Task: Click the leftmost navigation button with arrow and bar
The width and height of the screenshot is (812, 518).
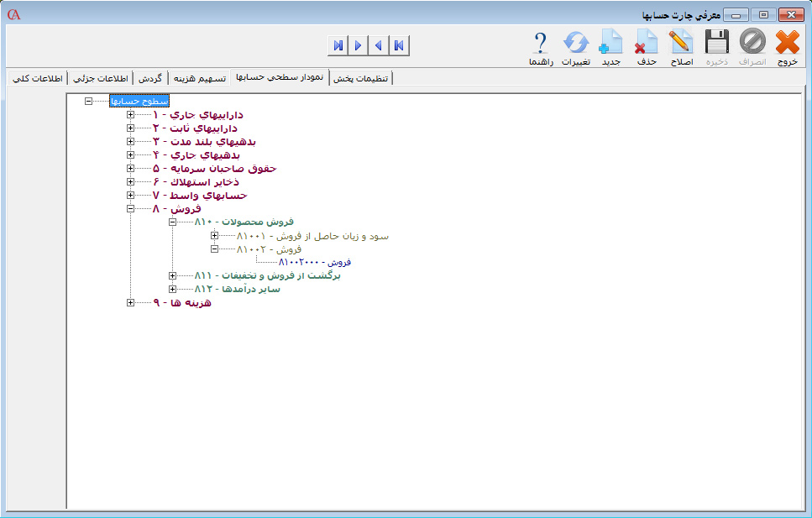Action: point(338,45)
